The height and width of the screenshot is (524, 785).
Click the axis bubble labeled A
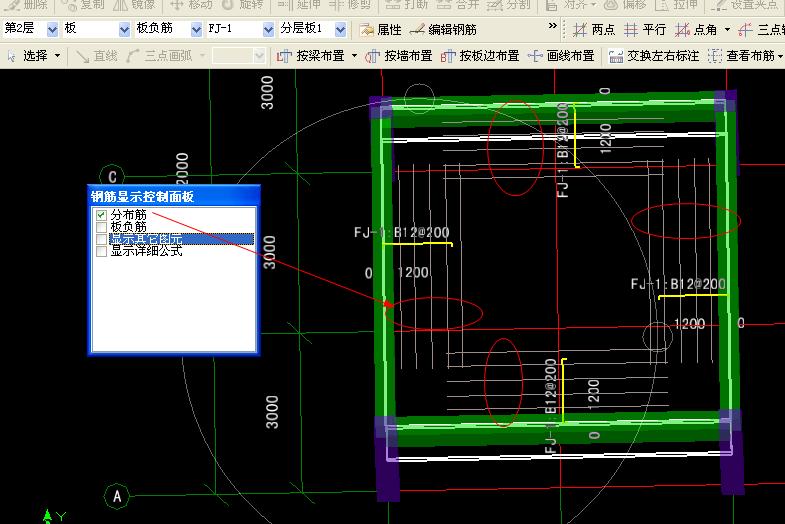pos(116,496)
